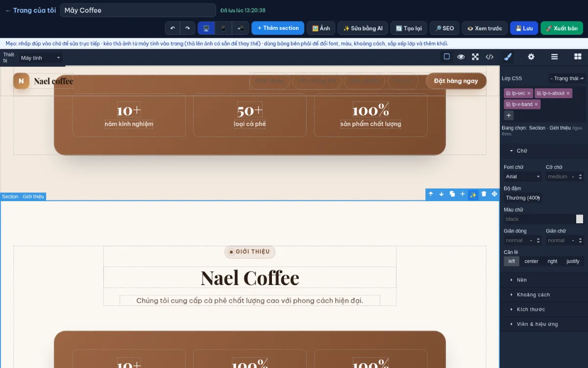Delete the selected section with trash icon
This screenshot has height=368, width=588.
click(x=484, y=194)
